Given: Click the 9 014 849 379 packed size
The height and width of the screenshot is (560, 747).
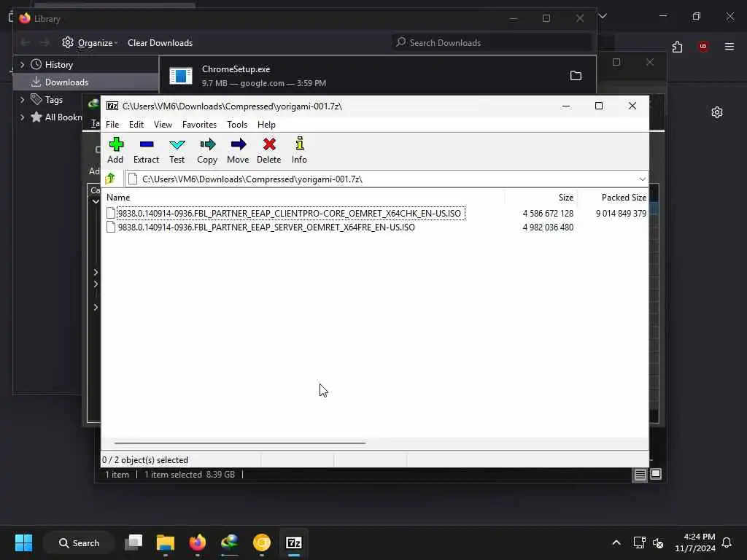Looking at the screenshot, I should pyautogui.click(x=621, y=214).
